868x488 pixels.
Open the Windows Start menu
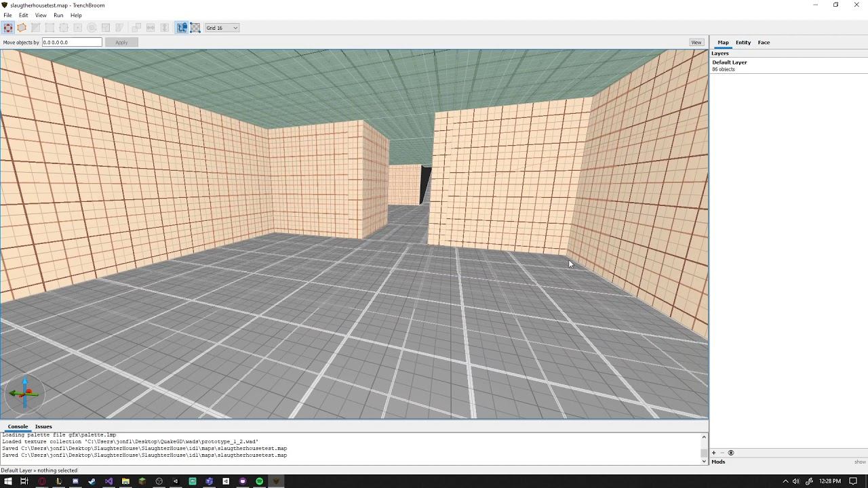(8, 481)
